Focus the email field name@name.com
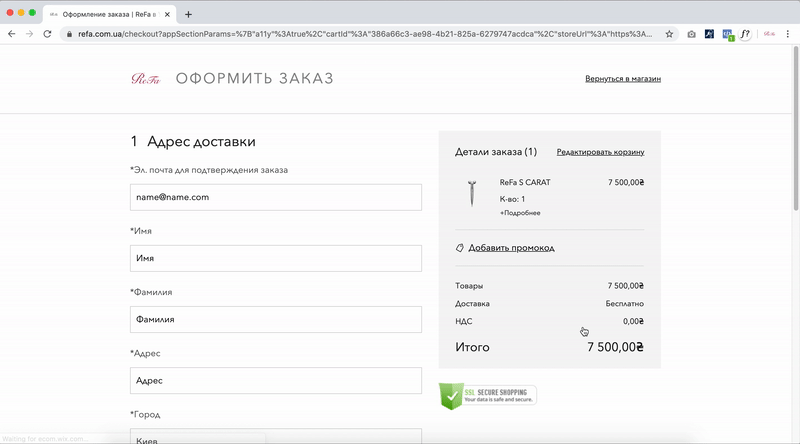 [276, 197]
